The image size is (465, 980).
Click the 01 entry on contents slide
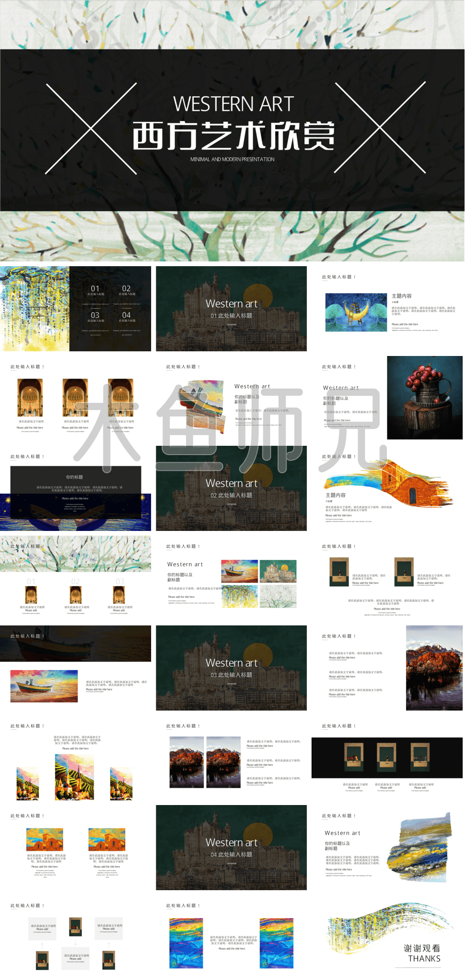(x=95, y=291)
